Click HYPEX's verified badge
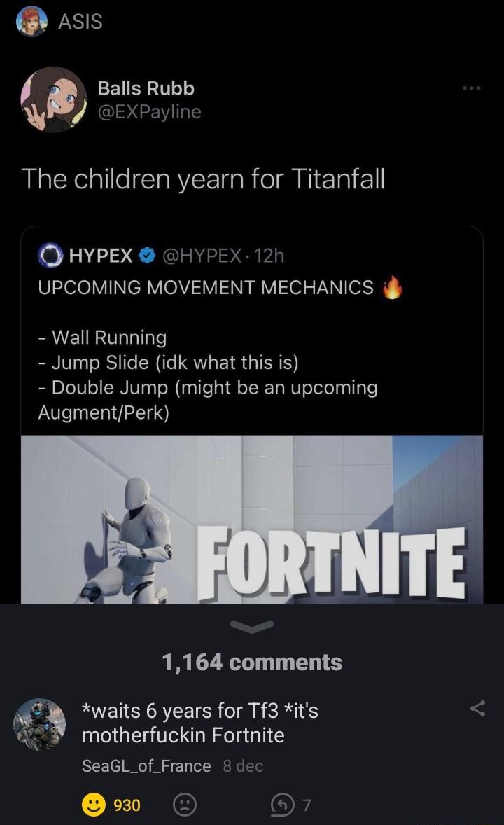The width and height of the screenshot is (504, 825). click(144, 256)
